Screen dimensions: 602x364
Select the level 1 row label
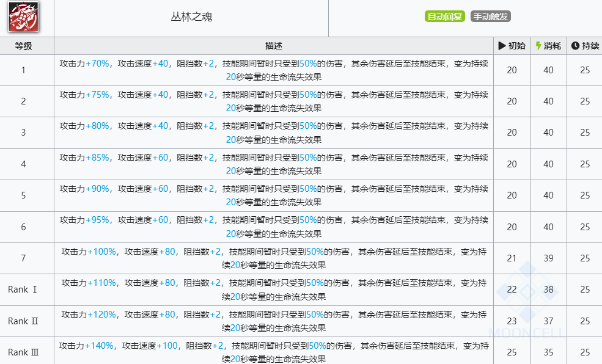(24, 70)
